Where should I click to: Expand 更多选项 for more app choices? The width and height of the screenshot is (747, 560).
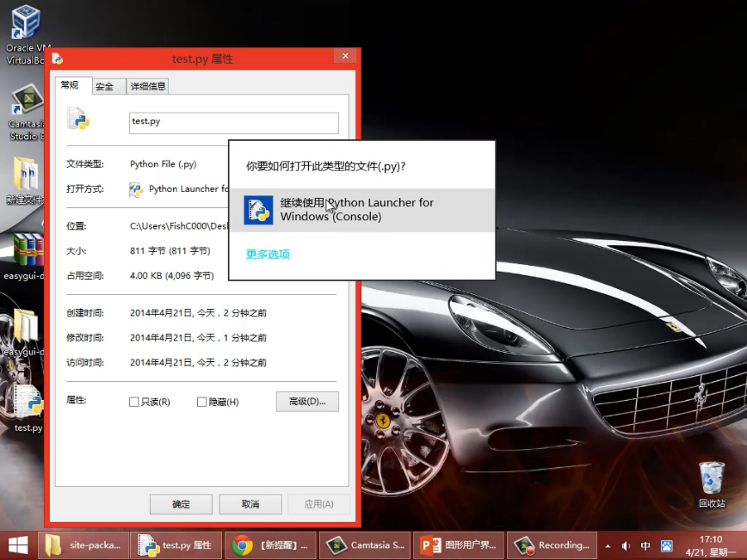[x=268, y=254]
